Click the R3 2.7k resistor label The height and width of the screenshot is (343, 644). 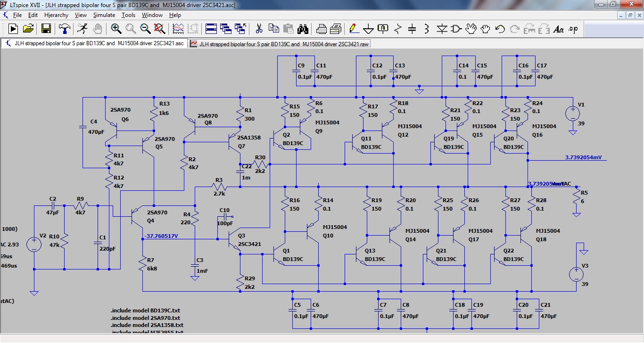[x=220, y=187]
